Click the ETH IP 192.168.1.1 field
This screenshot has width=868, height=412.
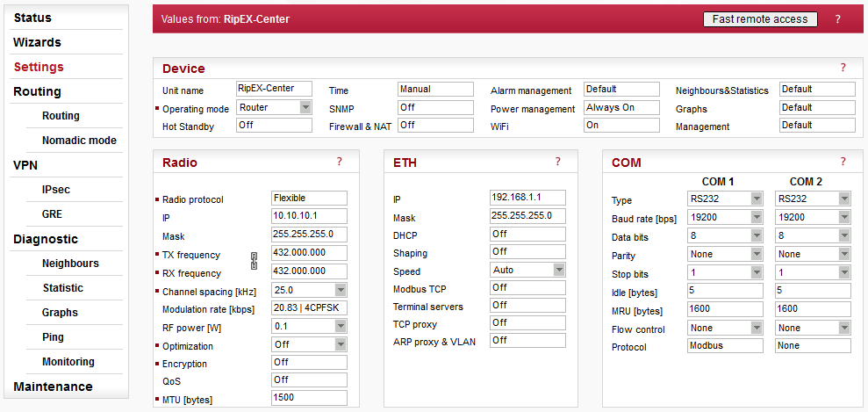coord(528,197)
